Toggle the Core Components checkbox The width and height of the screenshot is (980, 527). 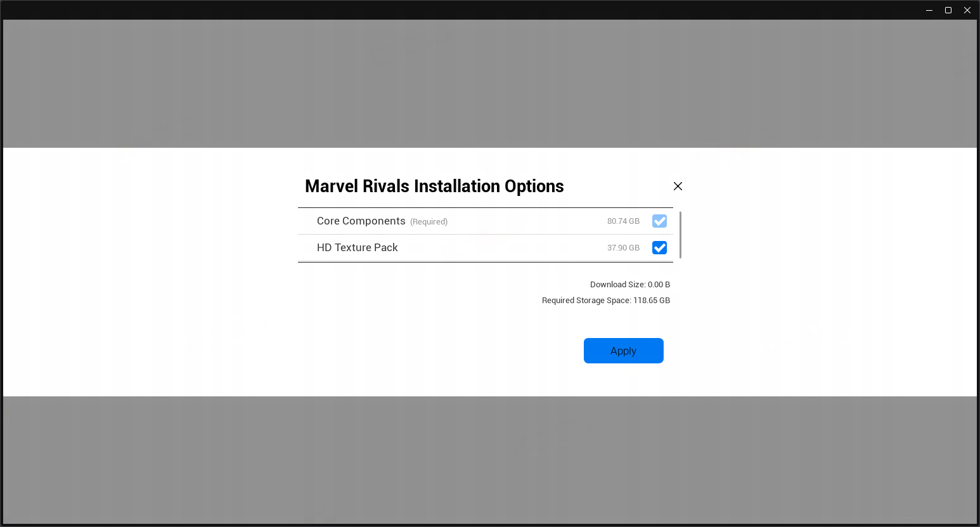pos(659,221)
